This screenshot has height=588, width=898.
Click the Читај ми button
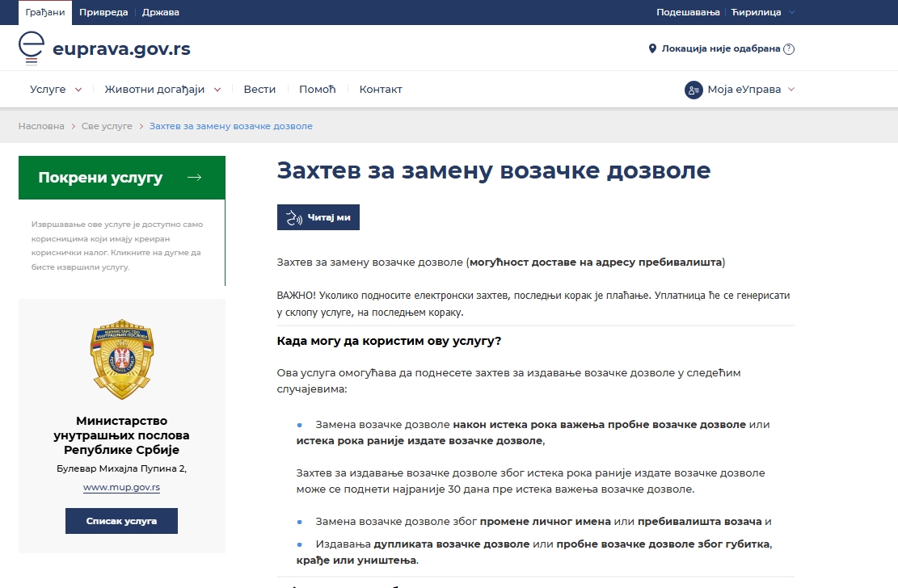pos(318,217)
